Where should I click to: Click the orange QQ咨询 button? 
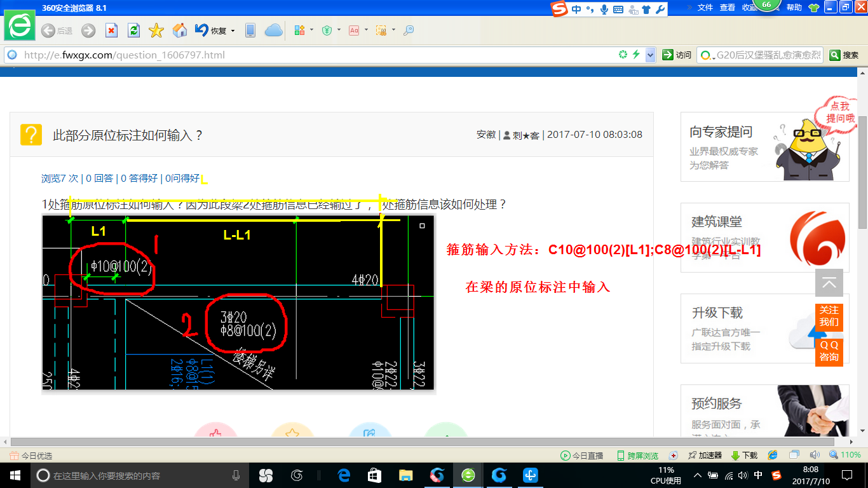[829, 351]
